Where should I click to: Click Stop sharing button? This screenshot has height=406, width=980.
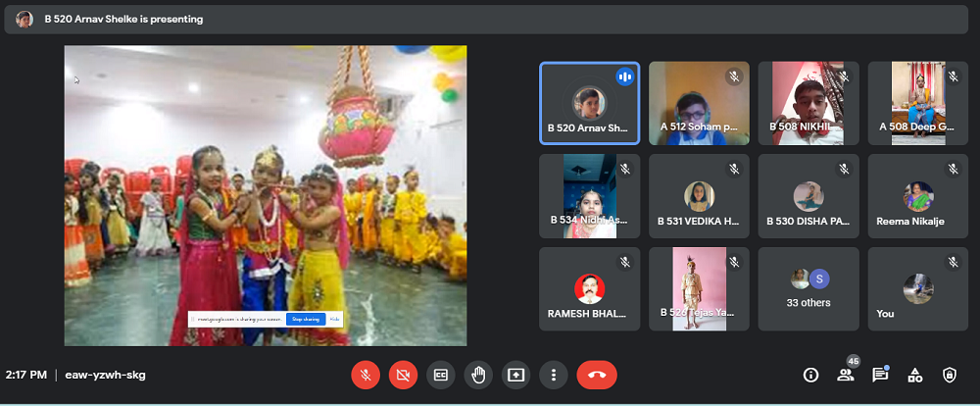click(306, 319)
